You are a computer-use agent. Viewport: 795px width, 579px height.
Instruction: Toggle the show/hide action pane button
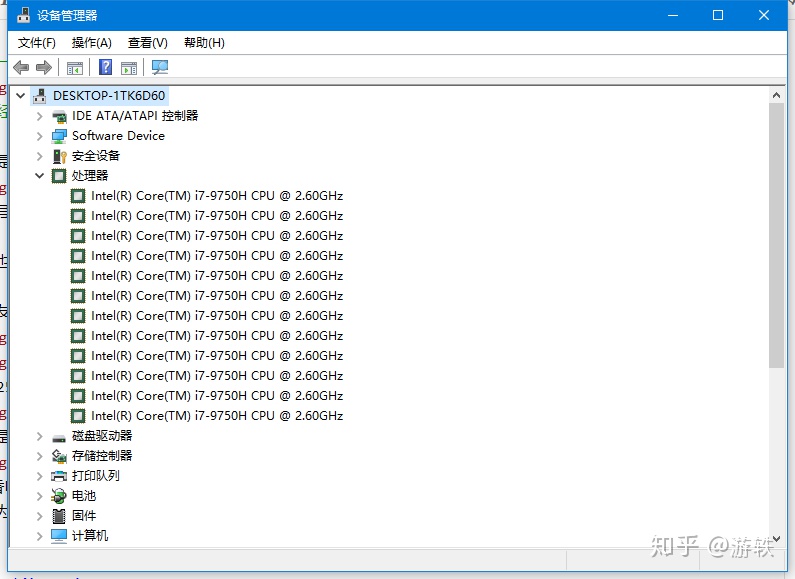[129, 67]
